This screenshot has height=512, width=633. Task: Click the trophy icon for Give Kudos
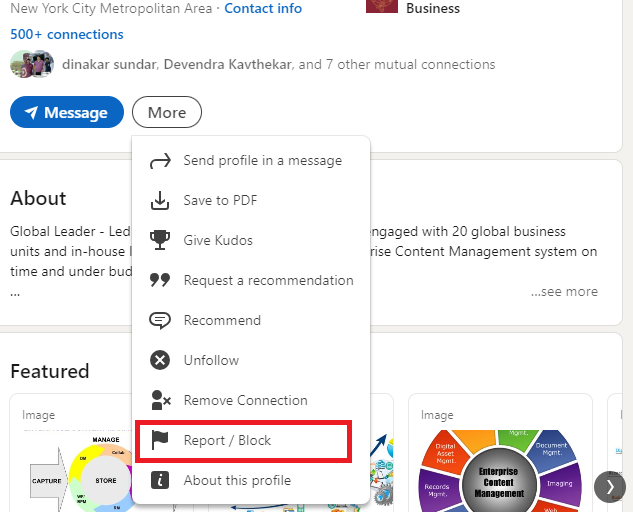(160, 240)
